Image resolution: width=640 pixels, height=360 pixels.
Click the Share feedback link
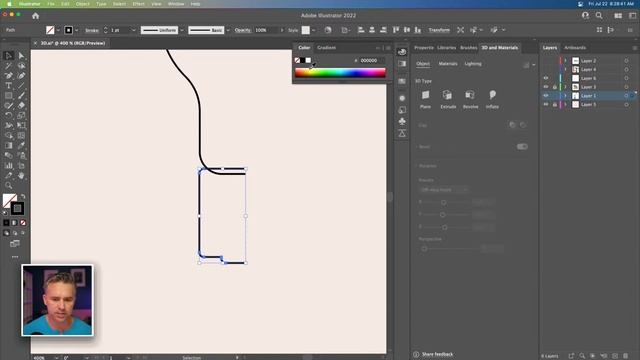tap(437, 354)
